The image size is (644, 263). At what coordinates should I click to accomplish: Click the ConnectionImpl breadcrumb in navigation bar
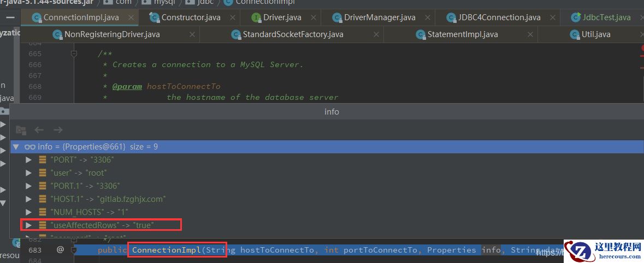(x=259, y=2)
